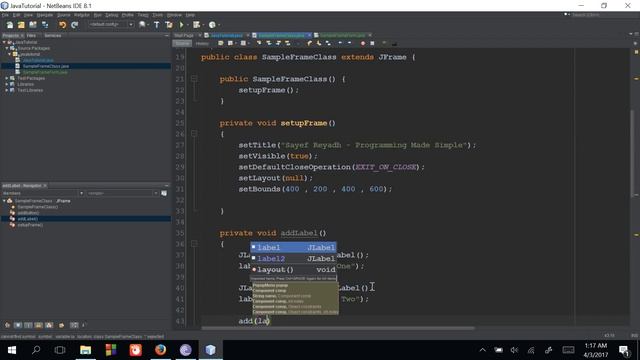Toggle Show Static Members navigator filter
The width and height of the screenshot is (640, 360).
click(28, 325)
